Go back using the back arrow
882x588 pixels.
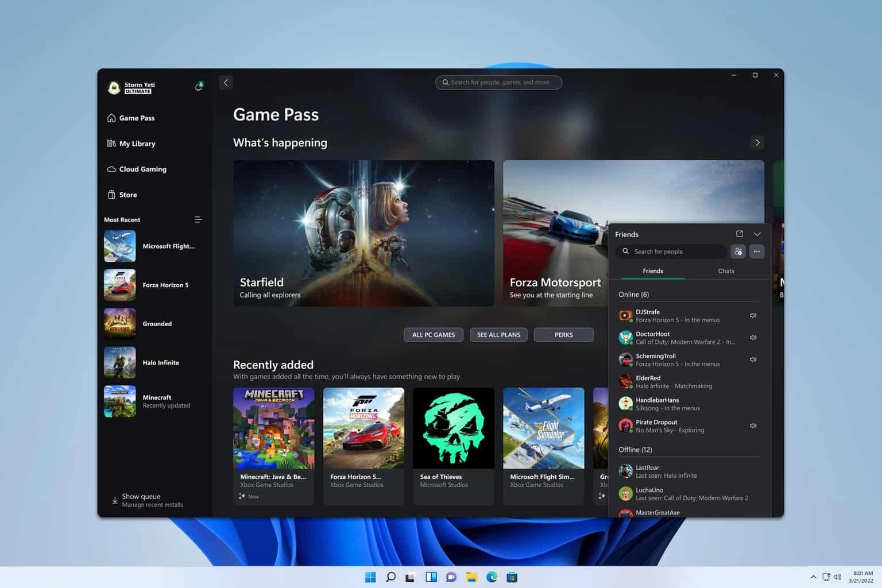226,83
